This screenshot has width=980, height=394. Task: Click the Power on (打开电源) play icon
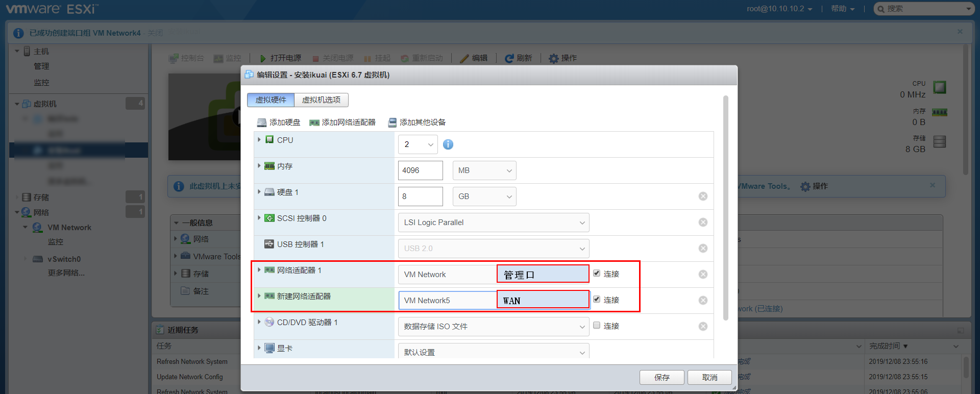pos(263,59)
